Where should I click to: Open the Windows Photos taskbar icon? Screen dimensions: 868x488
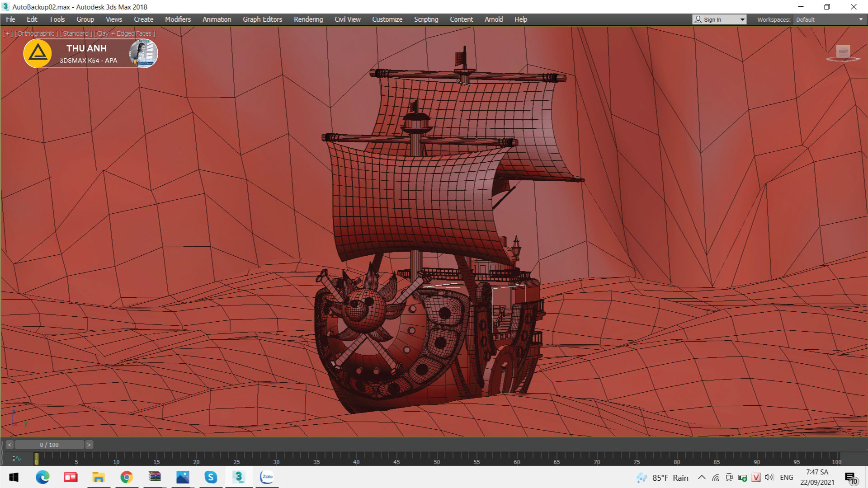(x=183, y=477)
